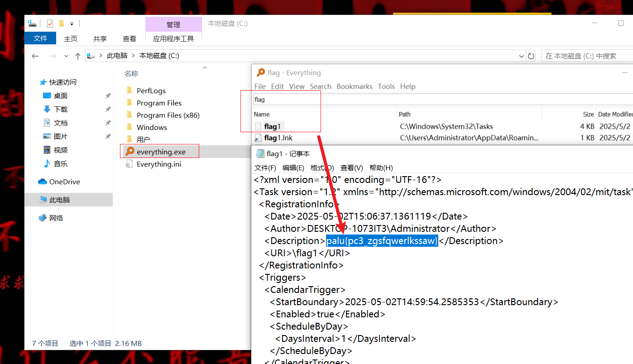The height and width of the screenshot is (364, 633).
Task: Click the Everything magnifier icon in title bar
Action: (260, 72)
